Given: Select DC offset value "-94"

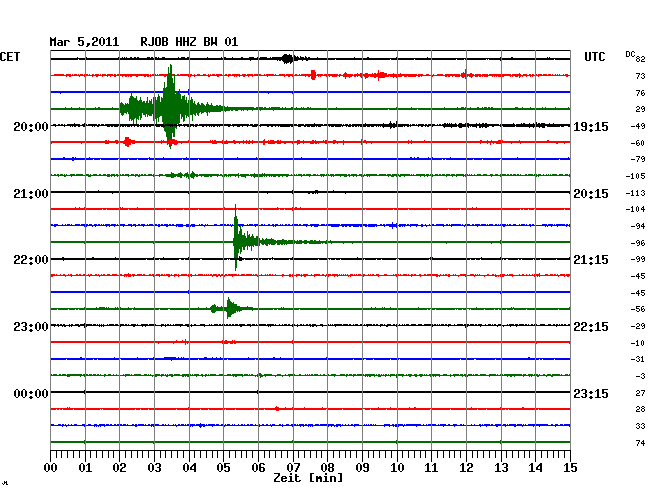Looking at the screenshot, I should click(638, 226).
